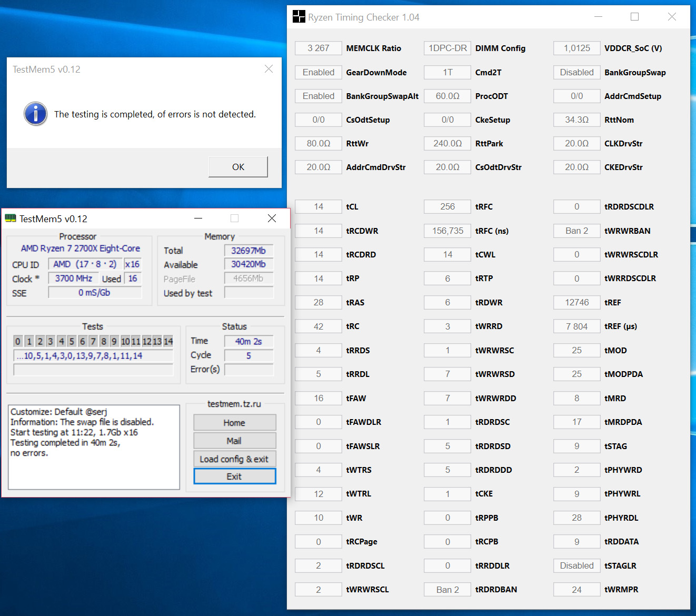The height and width of the screenshot is (616, 696).
Task: Select the BankGroupSwapAlt value box Enabled
Action: (x=319, y=96)
